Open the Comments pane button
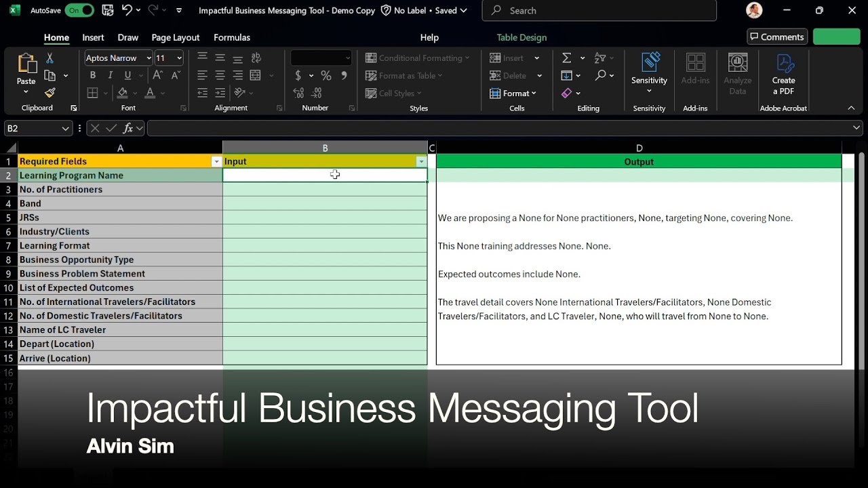 (776, 37)
